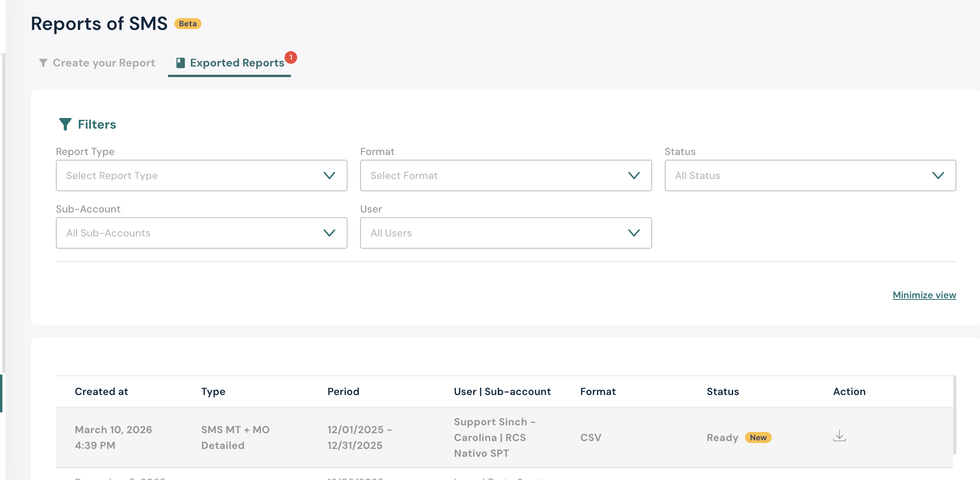Select the Exported Reports tab
Viewport: 980px width, 480px height.
pyautogui.click(x=237, y=63)
